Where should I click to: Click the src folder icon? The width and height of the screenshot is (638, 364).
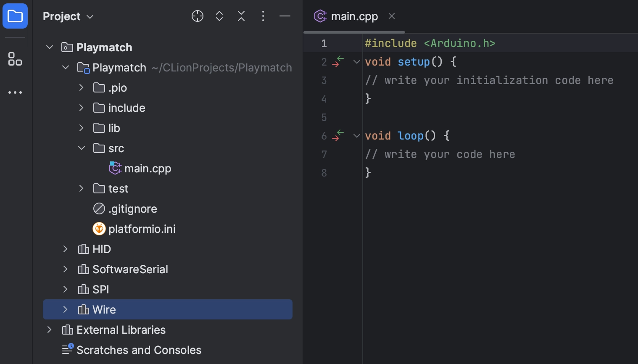[x=99, y=148]
